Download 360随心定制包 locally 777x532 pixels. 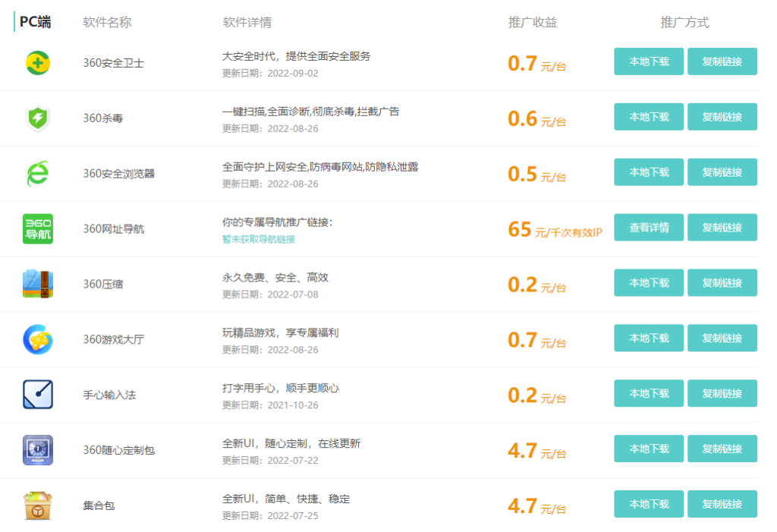pyautogui.click(x=649, y=449)
